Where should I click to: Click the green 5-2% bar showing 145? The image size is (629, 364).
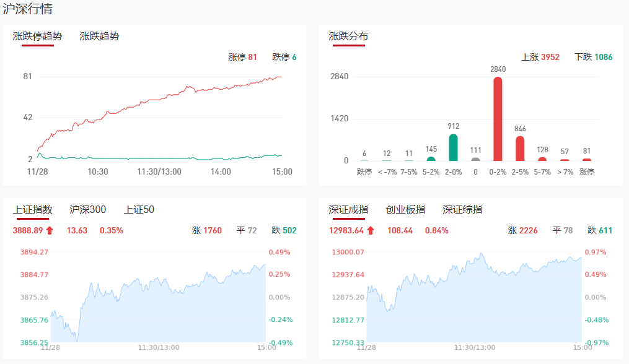(x=431, y=158)
